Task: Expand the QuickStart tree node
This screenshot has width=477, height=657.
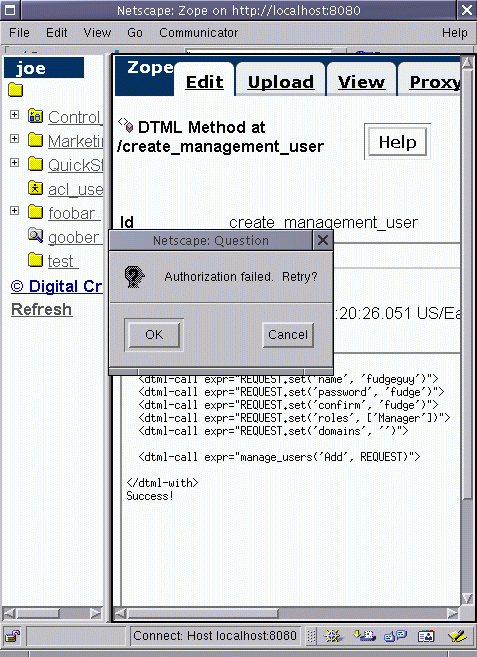Action: click(x=14, y=162)
